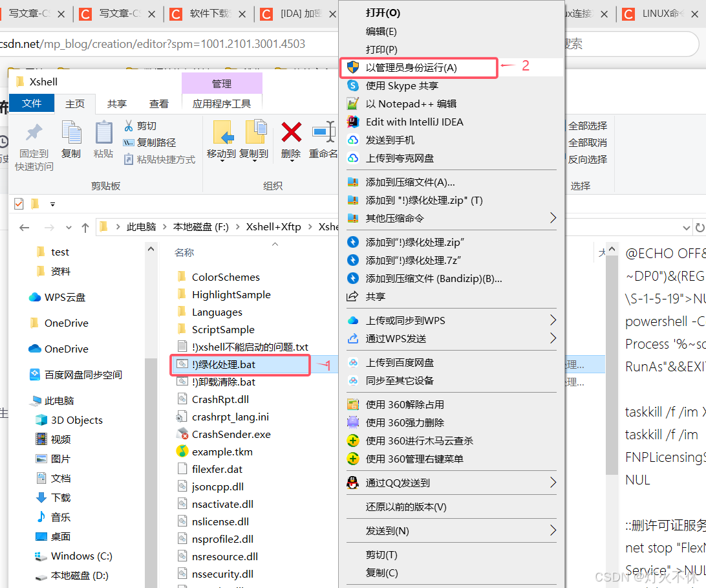Click the QQ penguin icon
Screen dimensions: 706x588
pyautogui.click(x=353, y=483)
